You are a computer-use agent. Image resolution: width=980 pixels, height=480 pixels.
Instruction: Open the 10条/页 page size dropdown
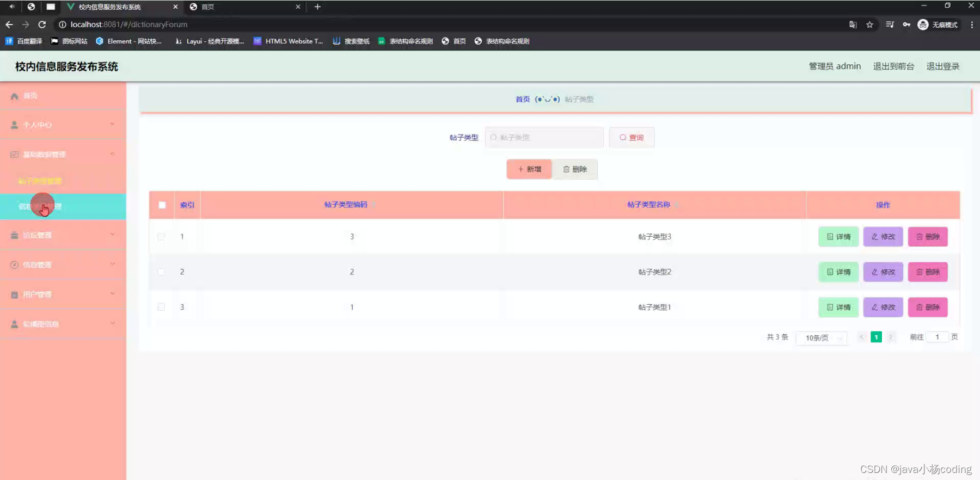click(x=822, y=338)
